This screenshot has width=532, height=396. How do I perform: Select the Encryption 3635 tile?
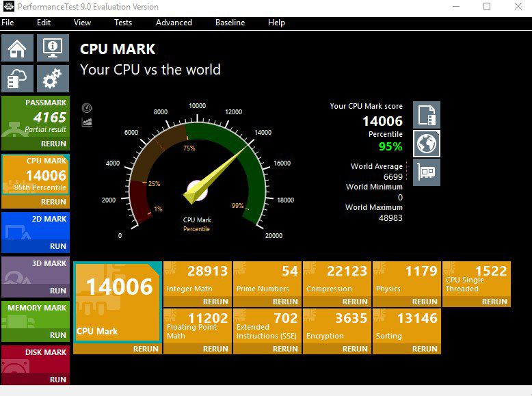(337, 326)
